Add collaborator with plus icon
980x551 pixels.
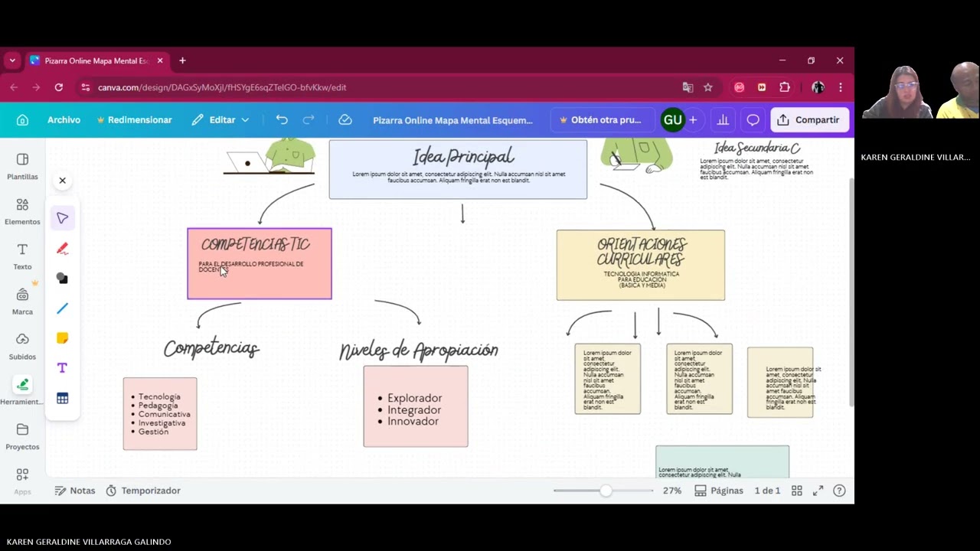pos(693,120)
